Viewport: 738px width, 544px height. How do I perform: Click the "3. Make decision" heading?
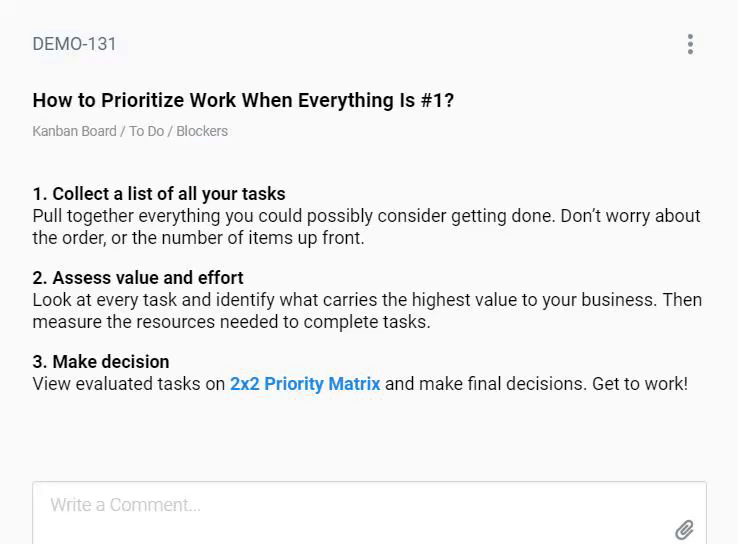(x=101, y=362)
